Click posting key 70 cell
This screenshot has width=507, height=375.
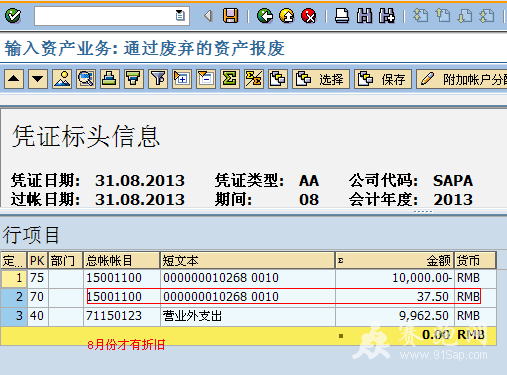point(37,297)
